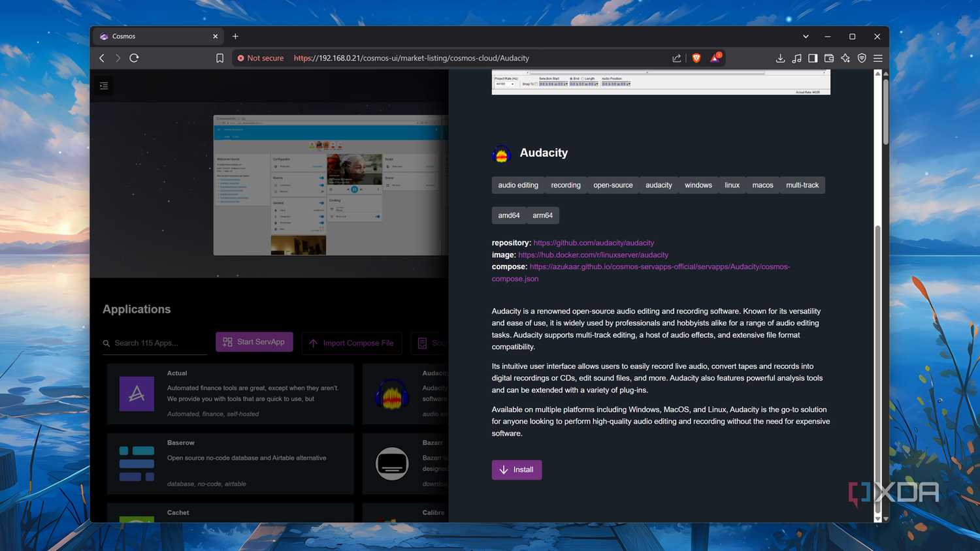Close the Cosmos browser tab
The height and width of the screenshot is (551, 980).
[216, 37]
